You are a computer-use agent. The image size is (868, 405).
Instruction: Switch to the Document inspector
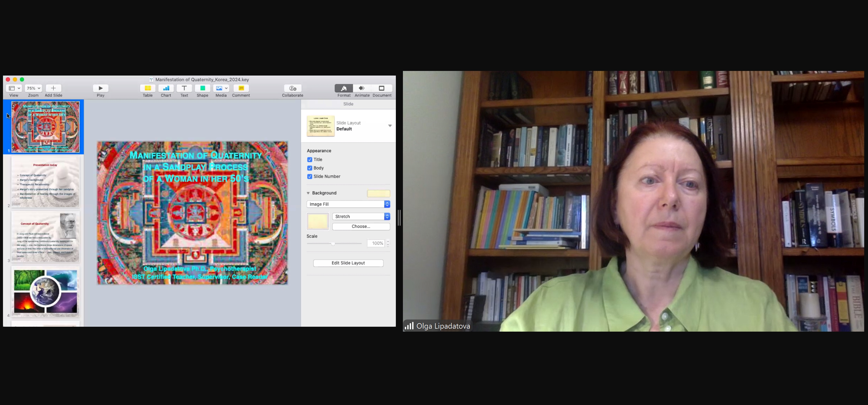pyautogui.click(x=382, y=88)
